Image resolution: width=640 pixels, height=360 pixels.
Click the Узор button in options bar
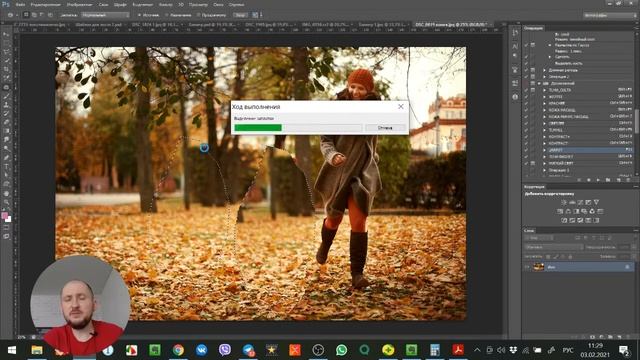(240, 15)
